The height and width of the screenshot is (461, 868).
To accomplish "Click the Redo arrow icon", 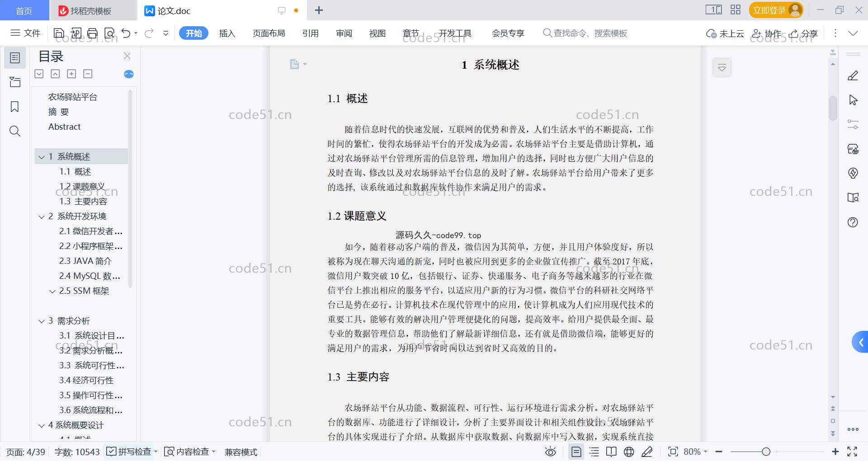I will [x=149, y=33].
